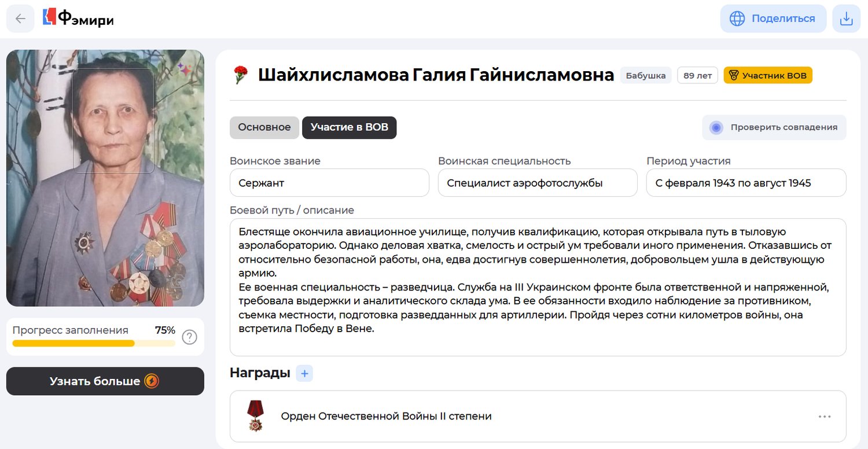Click the Воинское звание field with Сержант

tap(329, 183)
